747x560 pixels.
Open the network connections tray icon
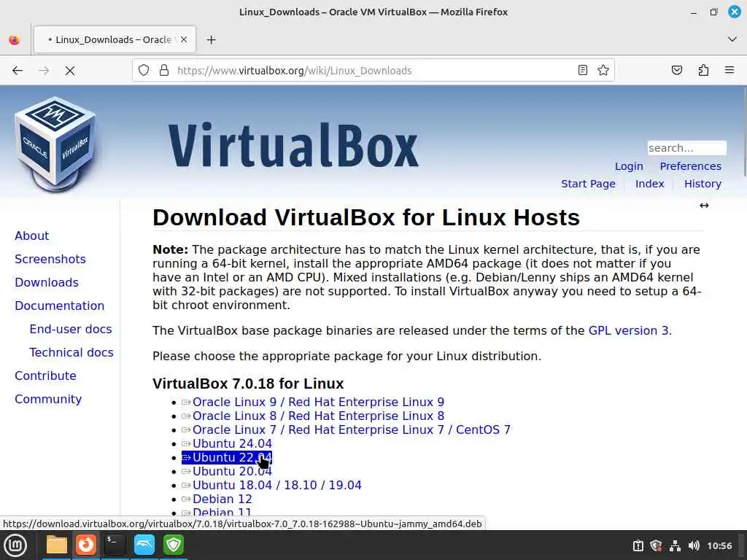tap(675, 545)
